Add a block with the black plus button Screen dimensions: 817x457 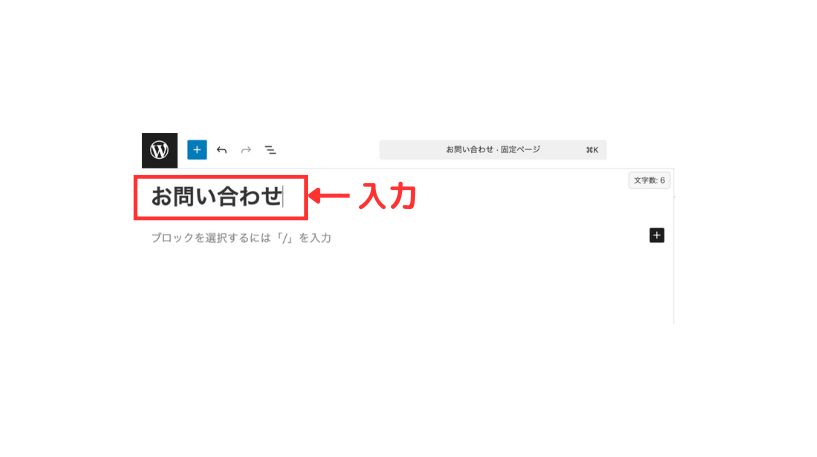click(x=657, y=236)
